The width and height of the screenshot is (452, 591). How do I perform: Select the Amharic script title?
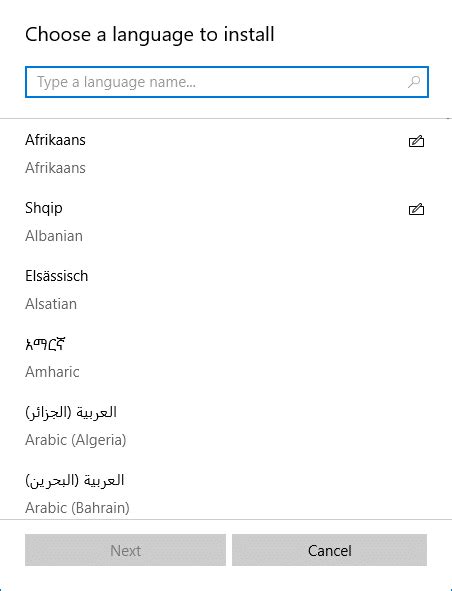tap(45, 344)
